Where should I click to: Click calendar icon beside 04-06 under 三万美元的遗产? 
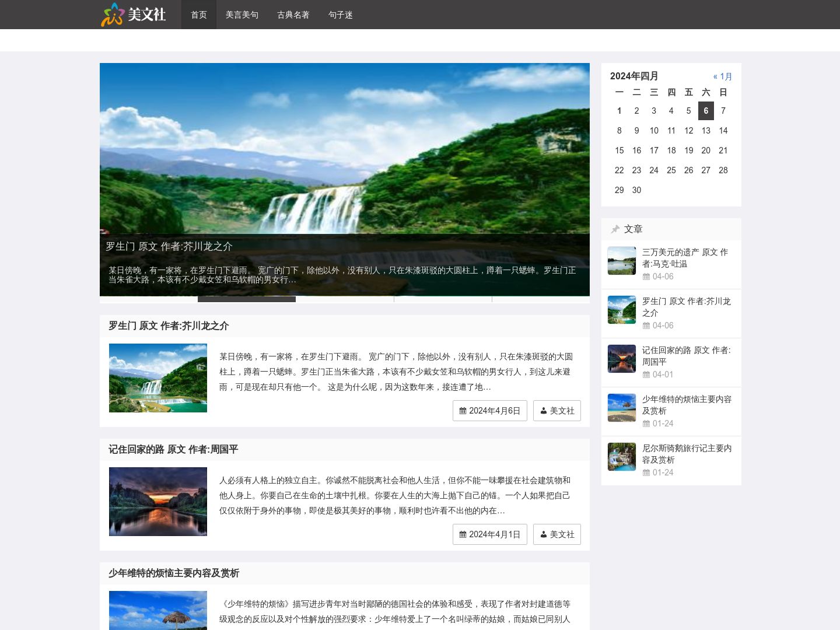646,276
